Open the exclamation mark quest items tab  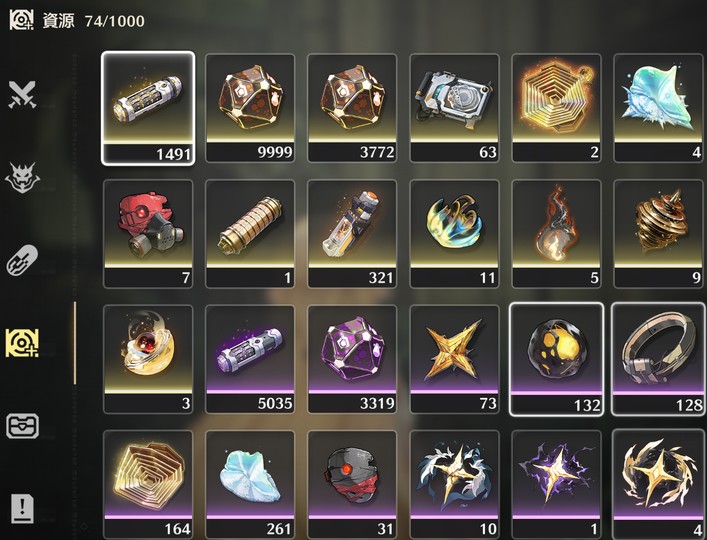click(x=22, y=508)
